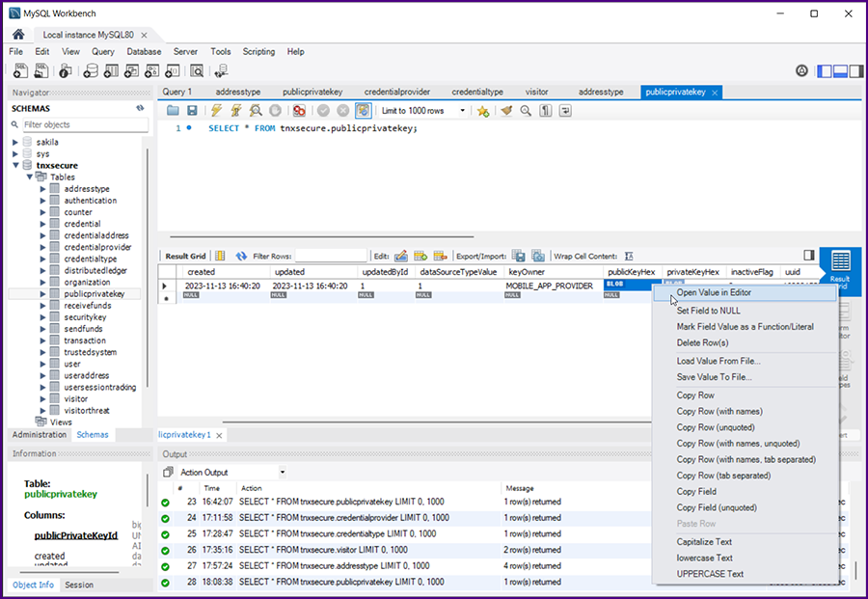Toggle autocommit mode icon
The image size is (868, 599).
pos(364,111)
